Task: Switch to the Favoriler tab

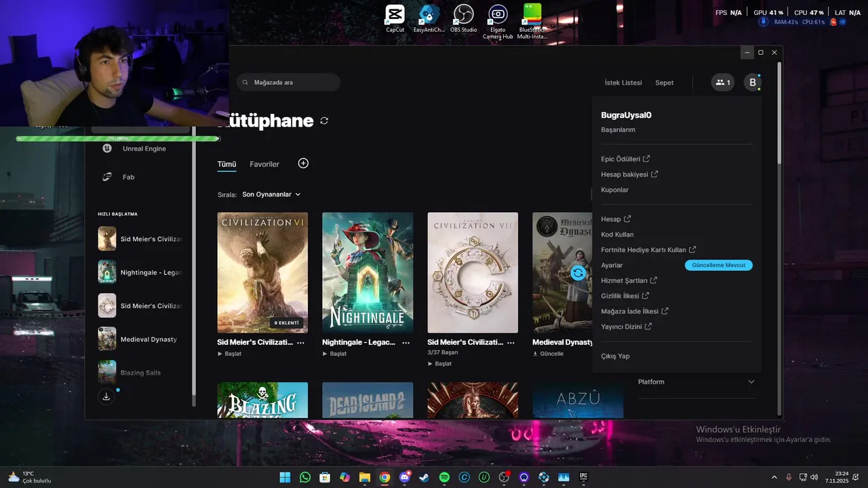Action: (x=264, y=164)
